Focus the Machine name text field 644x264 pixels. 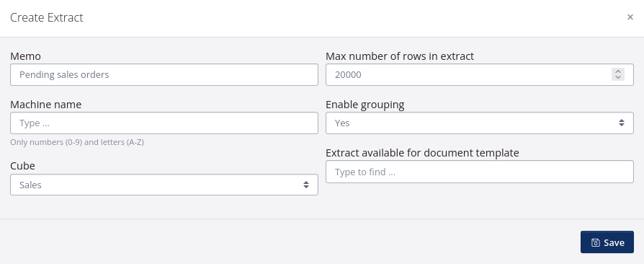pyautogui.click(x=164, y=123)
